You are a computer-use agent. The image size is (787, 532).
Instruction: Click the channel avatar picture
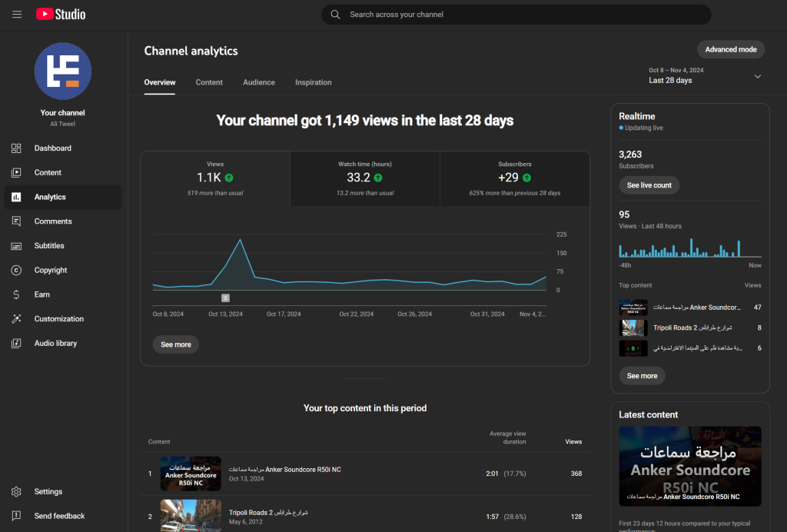tap(63, 71)
